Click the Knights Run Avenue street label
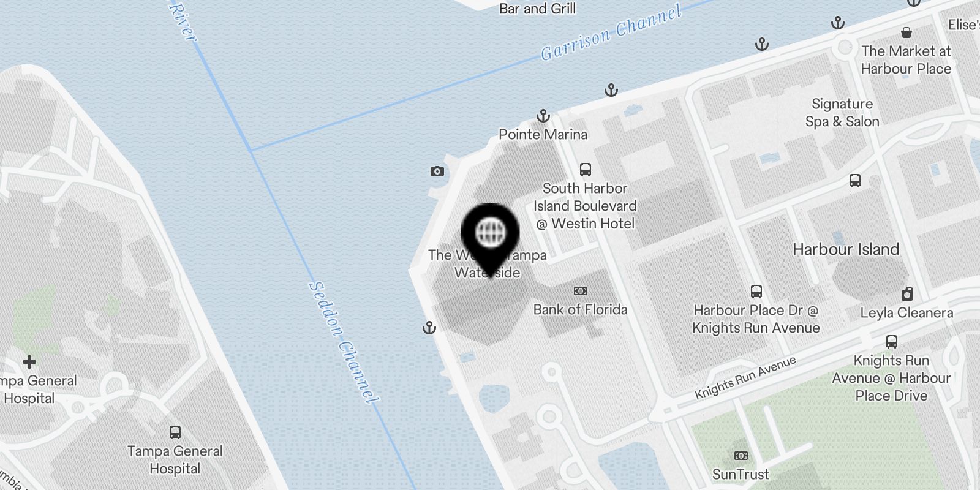Image resolution: width=980 pixels, height=490 pixels. 745,377
